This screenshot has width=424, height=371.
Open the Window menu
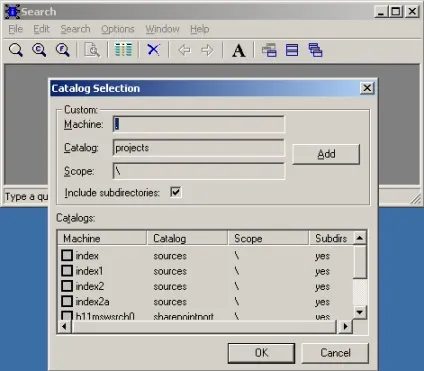[162, 29]
